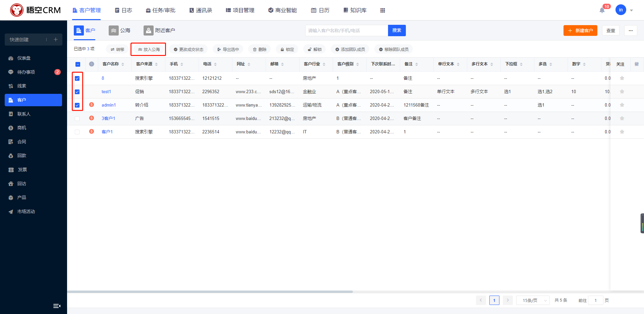Uncheck the checkbox for customer 'test1'
This screenshot has height=314, width=644.
click(77, 91)
